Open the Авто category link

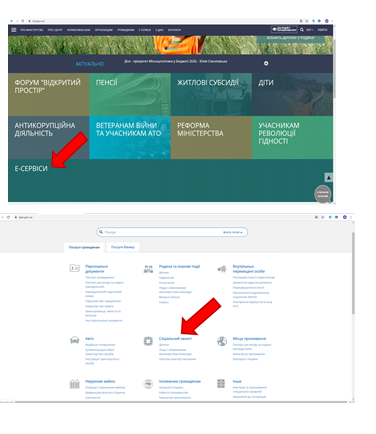coord(89,339)
